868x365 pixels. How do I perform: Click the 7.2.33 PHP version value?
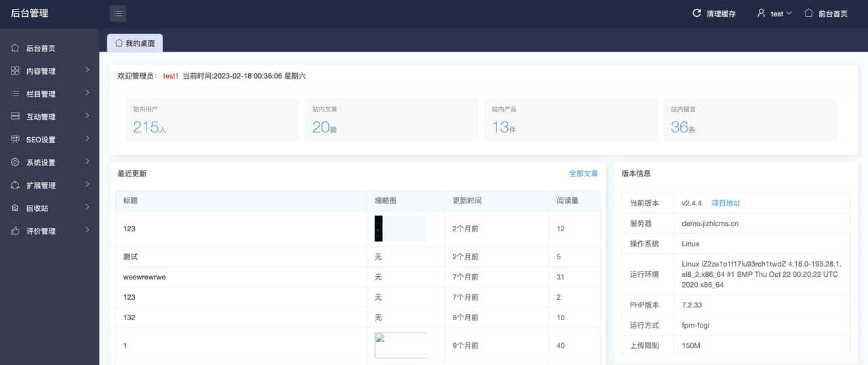pyautogui.click(x=692, y=305)
